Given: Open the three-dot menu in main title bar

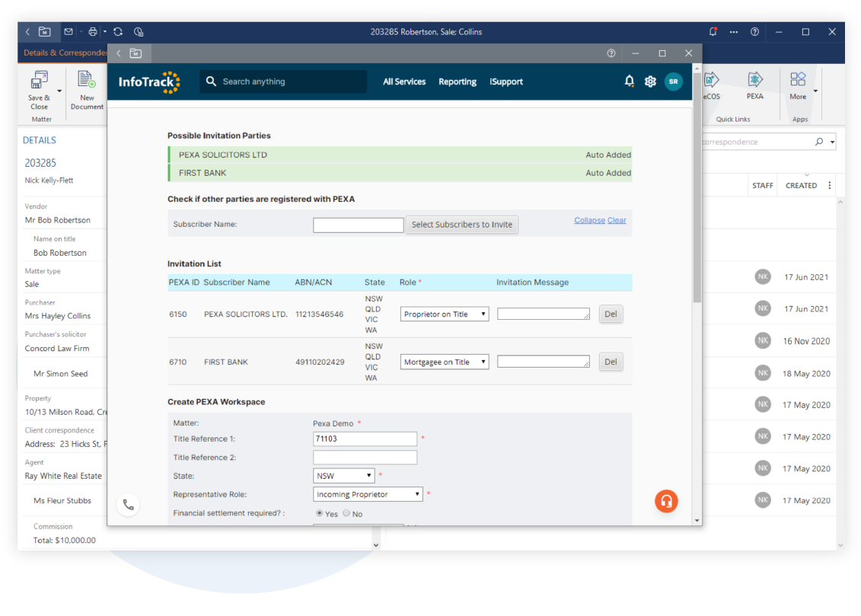Looking at the screenshot, I should coord(734,32).
